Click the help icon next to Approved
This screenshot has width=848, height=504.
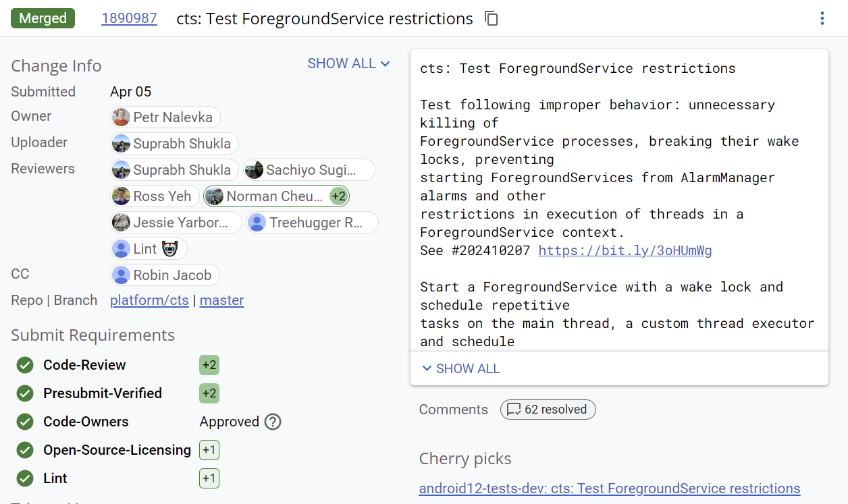271,422
